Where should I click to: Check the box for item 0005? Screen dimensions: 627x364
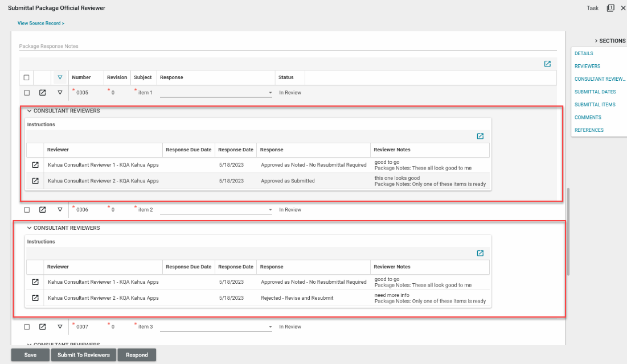tap(27, 93)
